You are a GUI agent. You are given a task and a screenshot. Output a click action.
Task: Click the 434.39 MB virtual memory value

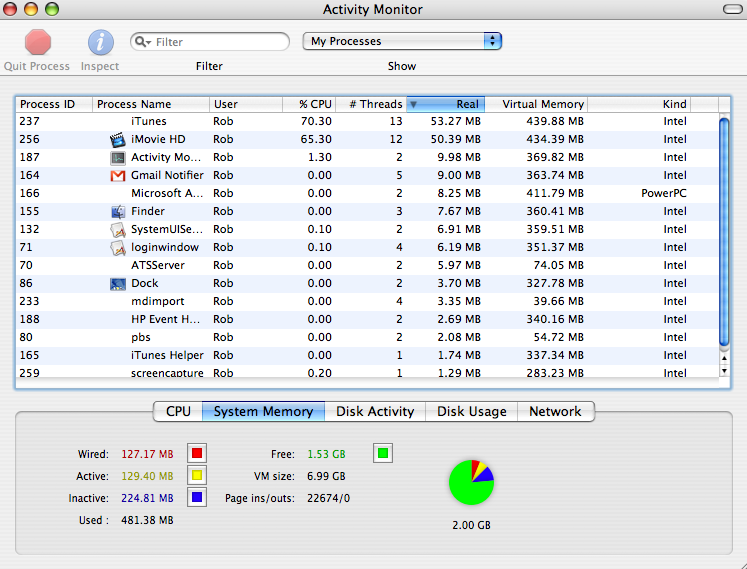pyautogui.click(x=555, y=140)
